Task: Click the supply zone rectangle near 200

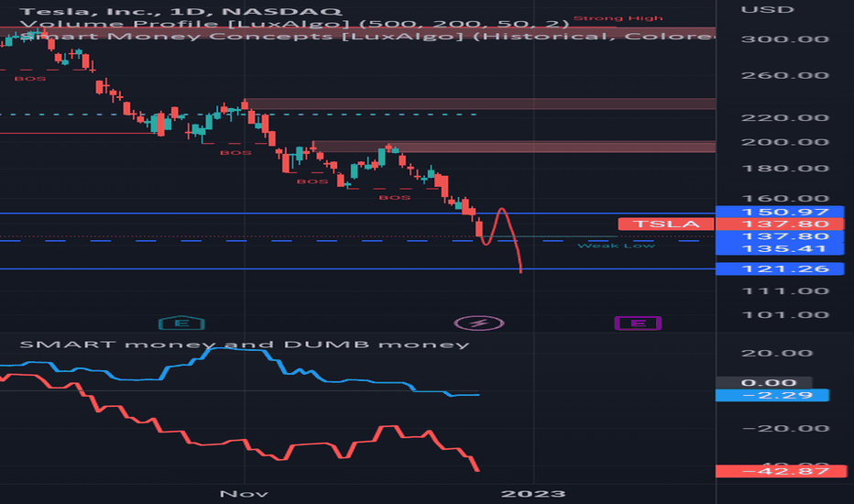Action: click(514, 147)
